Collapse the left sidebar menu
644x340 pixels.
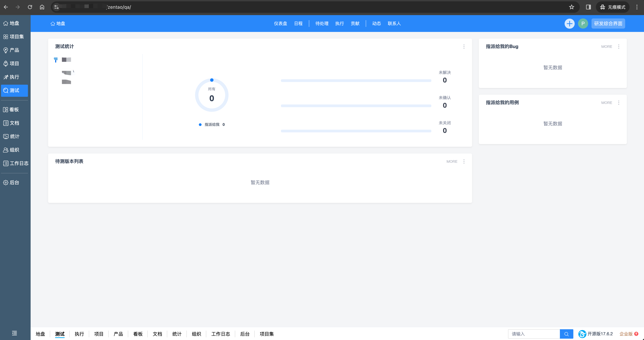tap(14, 333)
